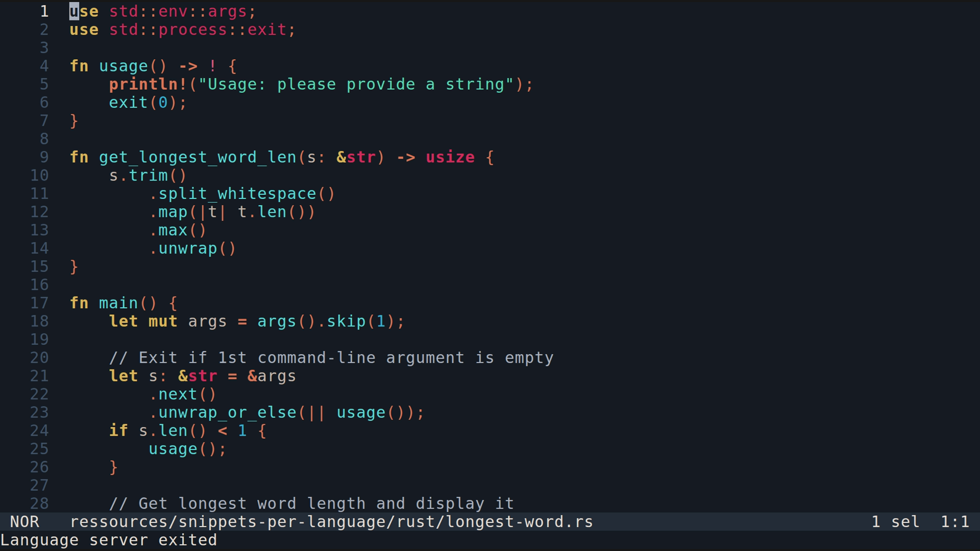This screenshot has height=551, width=980.
Task: Click the NOR mode indicator in statusline
Action: pyautogui.click(x=24, y=522)
